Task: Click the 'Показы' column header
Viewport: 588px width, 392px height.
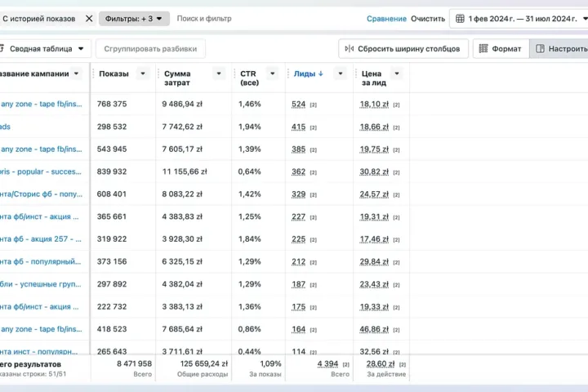Action: [x=114, y=73]
